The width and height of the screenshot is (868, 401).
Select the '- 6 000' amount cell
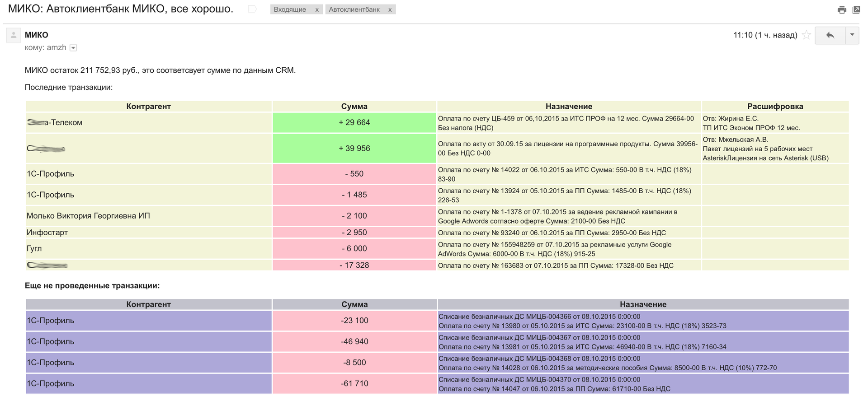tap(354, 249)
